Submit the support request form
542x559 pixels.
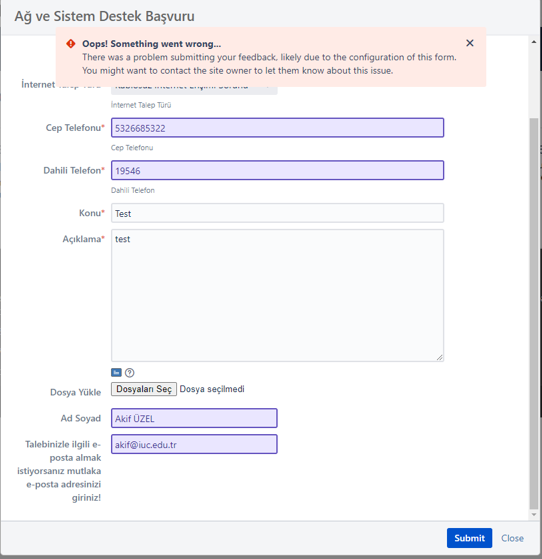click(x=469, y=538)
